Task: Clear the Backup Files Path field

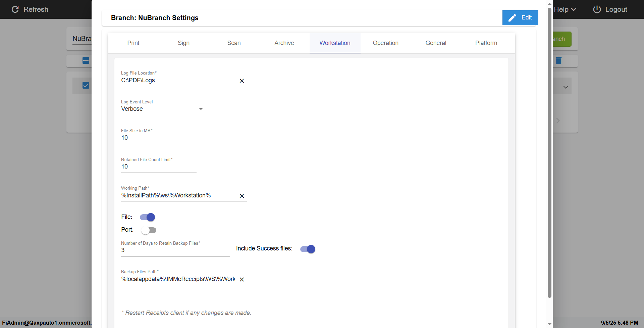Action: 241,280
